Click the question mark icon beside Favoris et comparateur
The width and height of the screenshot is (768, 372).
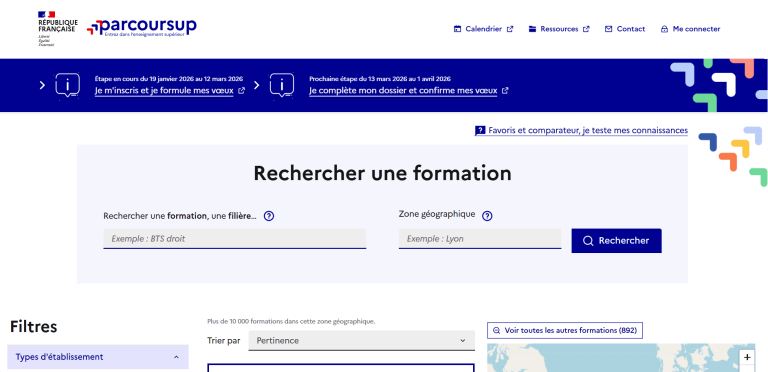click(x=480, y=131)
